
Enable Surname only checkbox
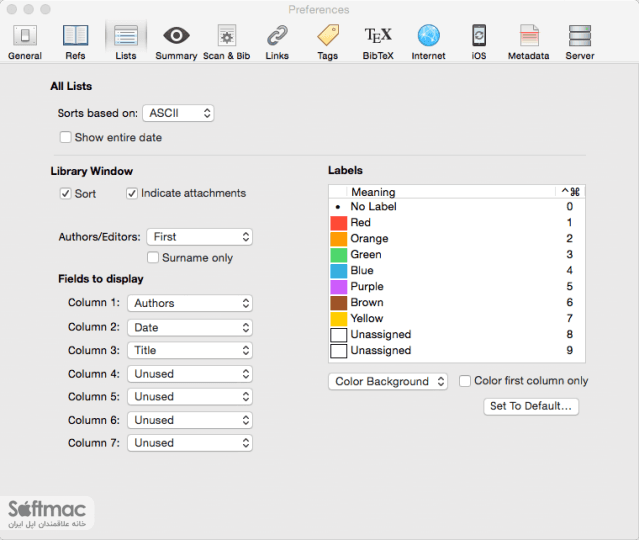(153, 258)
